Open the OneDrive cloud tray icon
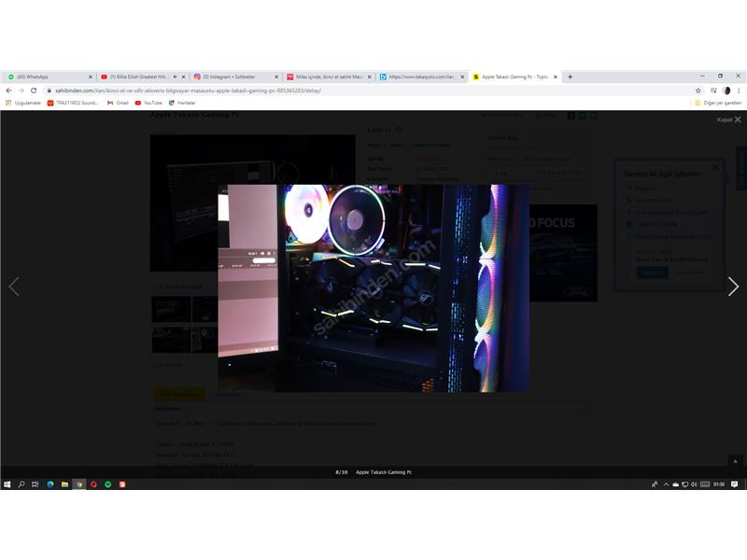The image size is (747, 560). tap(675, 484)
